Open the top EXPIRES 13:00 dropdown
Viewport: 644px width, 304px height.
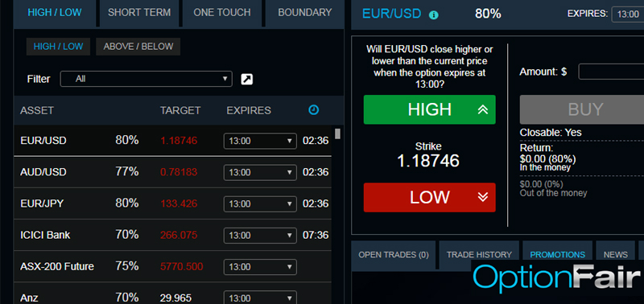[x=628, y=14]
